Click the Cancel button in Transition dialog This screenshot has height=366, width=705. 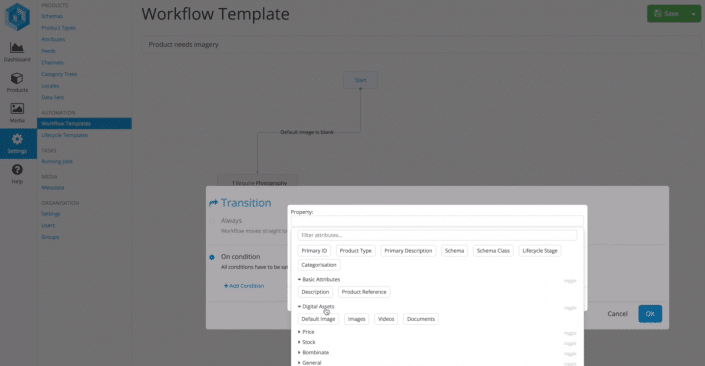[617, 314]
